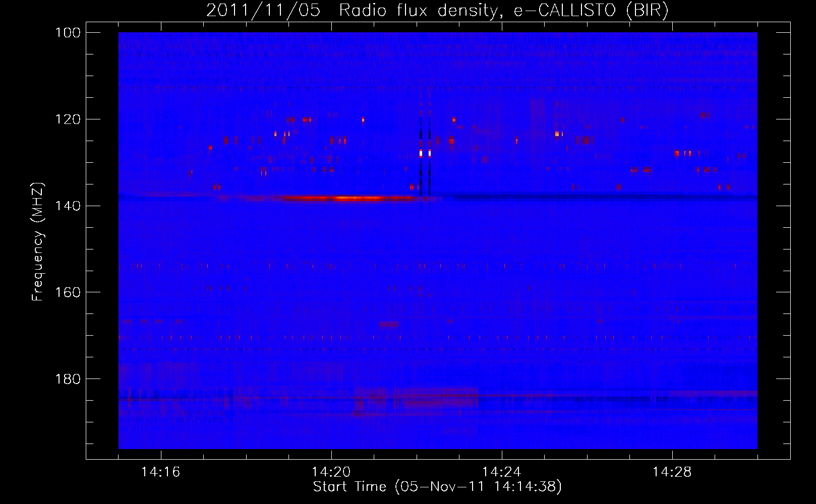The width and height of the screenshot is (816, 504).
Task: Click the 14:20 time tick label
Action: [331, 472]
